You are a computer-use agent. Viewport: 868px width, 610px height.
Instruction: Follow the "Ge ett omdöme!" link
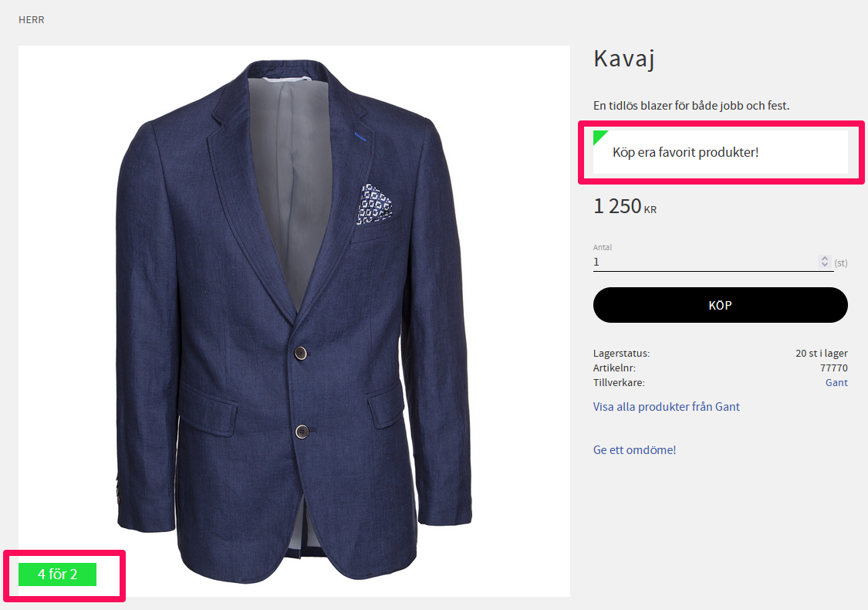634,450
